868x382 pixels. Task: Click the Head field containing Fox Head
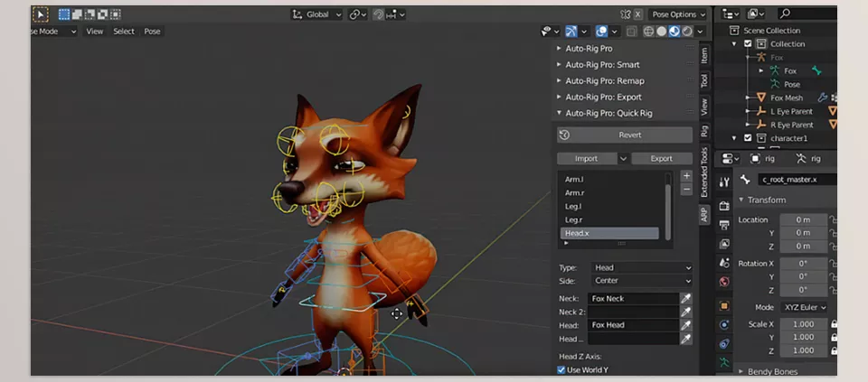(634, 325)
